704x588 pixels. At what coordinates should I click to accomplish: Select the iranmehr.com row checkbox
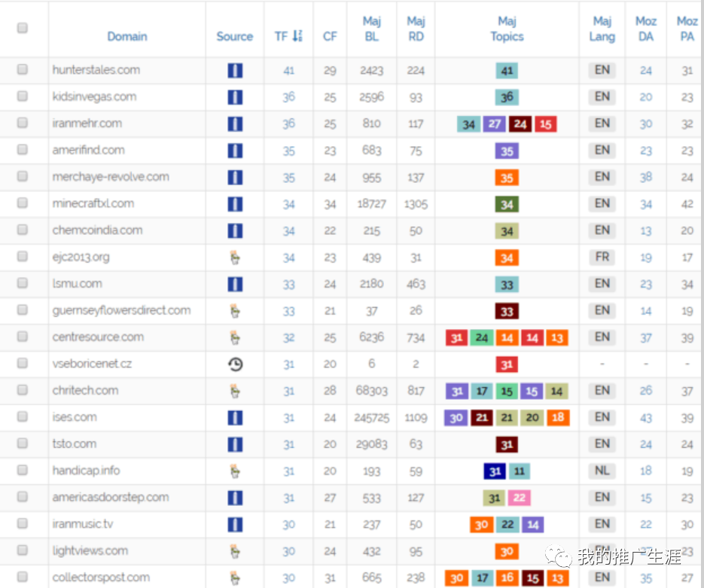pyautogui.click(x=22, y=123)
